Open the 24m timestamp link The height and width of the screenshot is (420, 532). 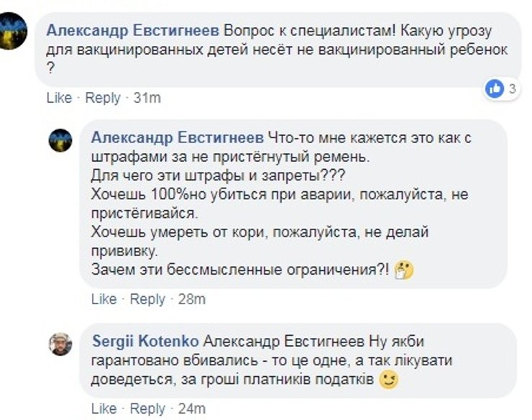tap(192, 408)
